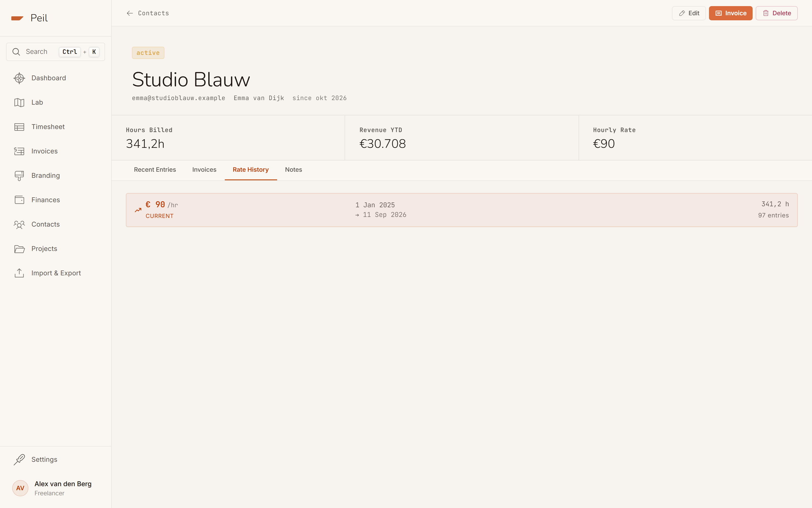812x508 pixels.
Task: Click the trend arrow on the €90 rate row
Action: click(x=138, y=210)
